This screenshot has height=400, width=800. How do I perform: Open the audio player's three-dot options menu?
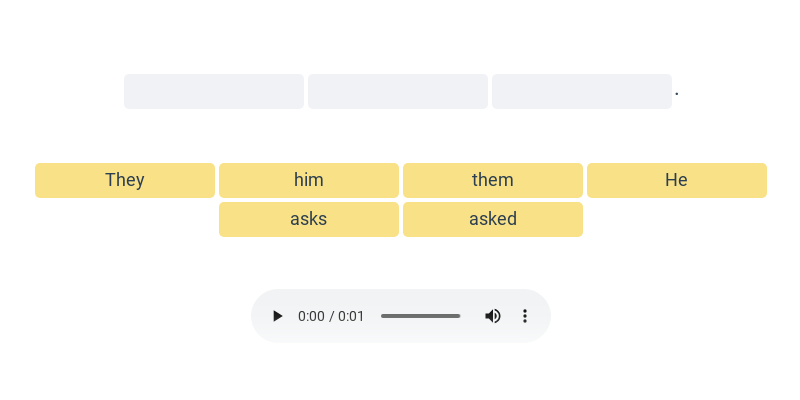click(x=524, y=316)
